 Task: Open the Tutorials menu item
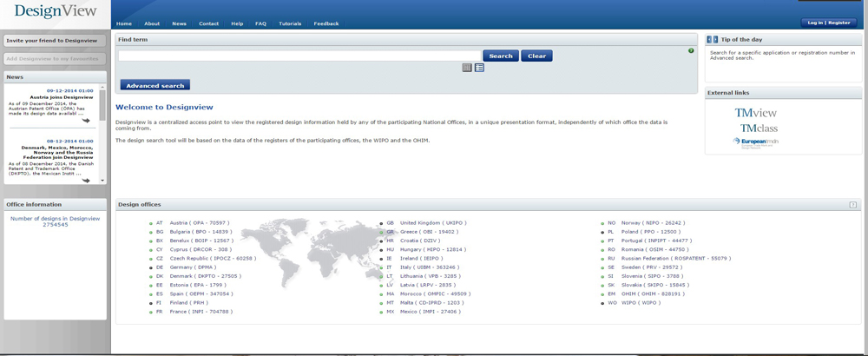coord(290,23)
